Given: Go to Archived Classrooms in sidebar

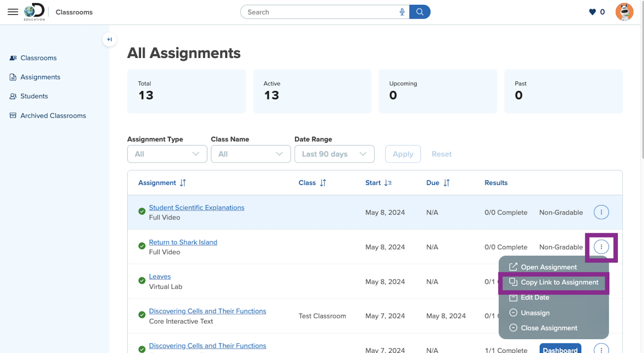Looking at the screenshot, I should 53,116.
